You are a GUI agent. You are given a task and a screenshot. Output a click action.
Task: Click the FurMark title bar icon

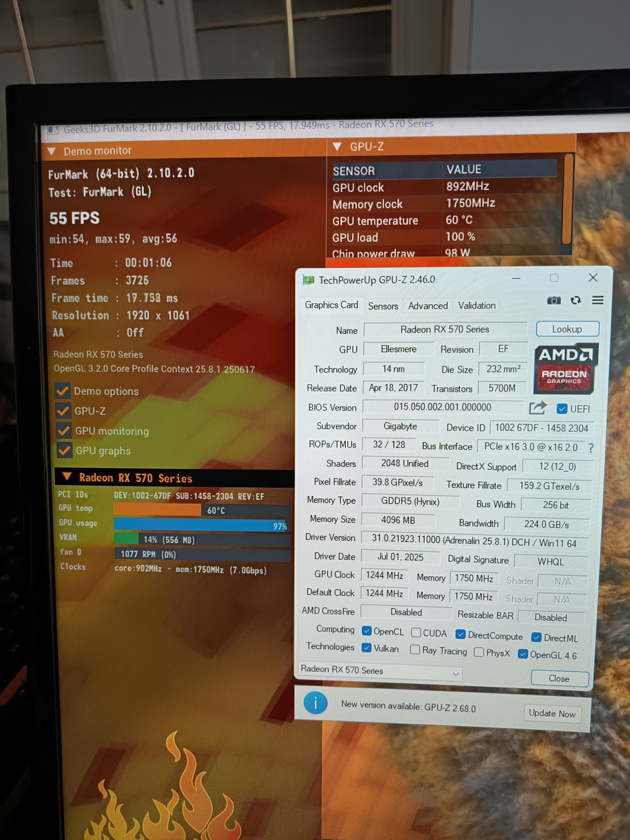click(x=52, y=130)
